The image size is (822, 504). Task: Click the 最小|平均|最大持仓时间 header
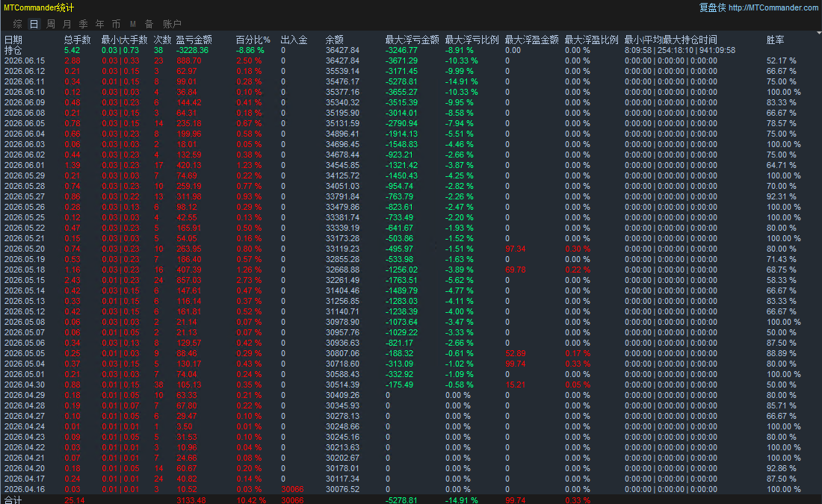click(x=670, y=40)
